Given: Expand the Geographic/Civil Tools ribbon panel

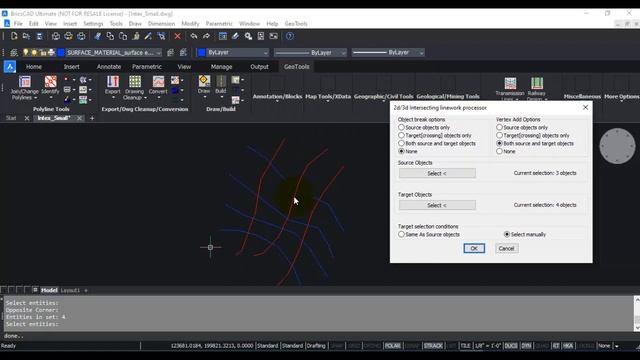Looking at the screenshot, I should click(383, 97).
